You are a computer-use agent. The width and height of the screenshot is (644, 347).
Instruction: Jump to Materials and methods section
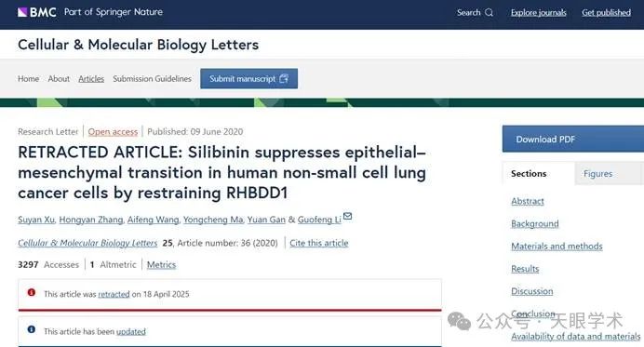tap(557, 246)
